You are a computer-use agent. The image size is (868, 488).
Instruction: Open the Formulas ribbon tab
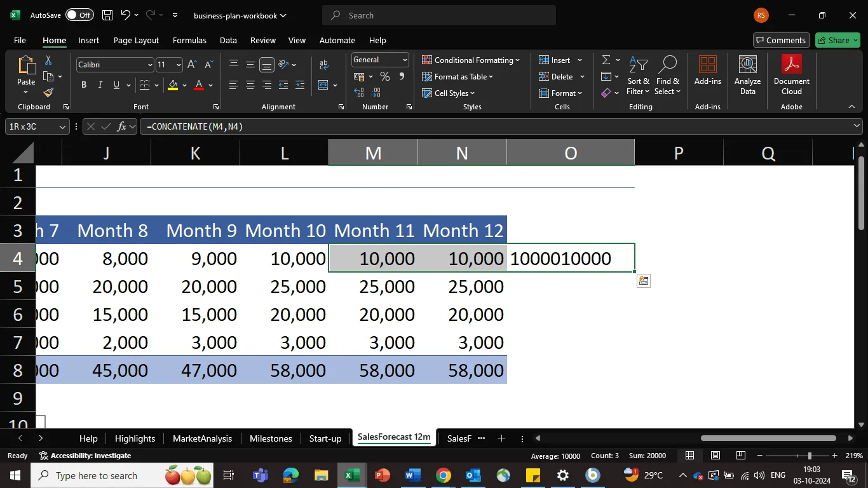tap(189, 40)
